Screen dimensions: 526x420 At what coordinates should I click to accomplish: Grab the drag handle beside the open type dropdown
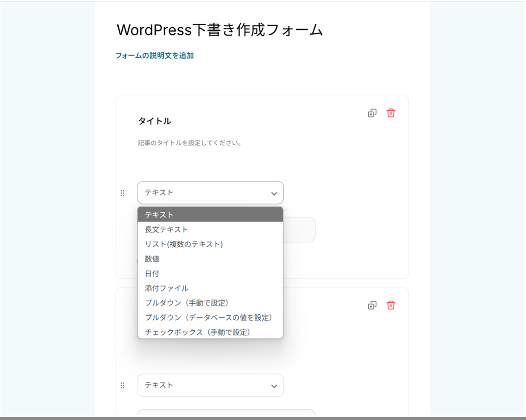pyautogui.click(x=123, y=193)
